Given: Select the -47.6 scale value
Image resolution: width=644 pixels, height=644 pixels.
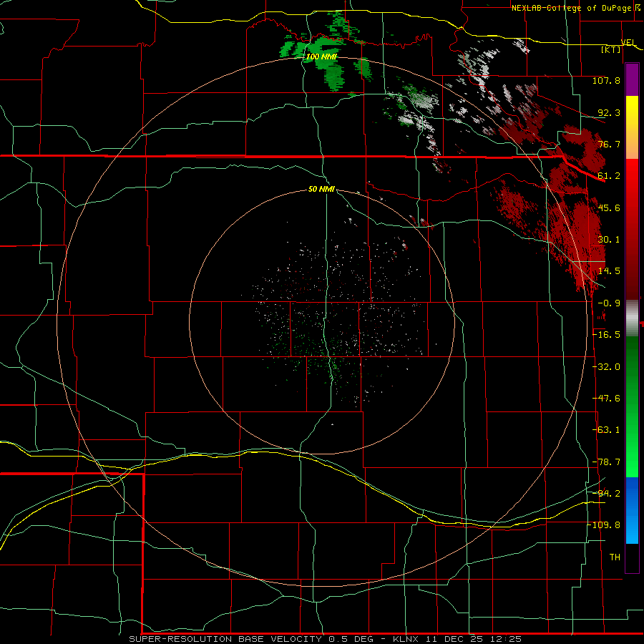Looking at the screenshot, I should coord(606,398).
